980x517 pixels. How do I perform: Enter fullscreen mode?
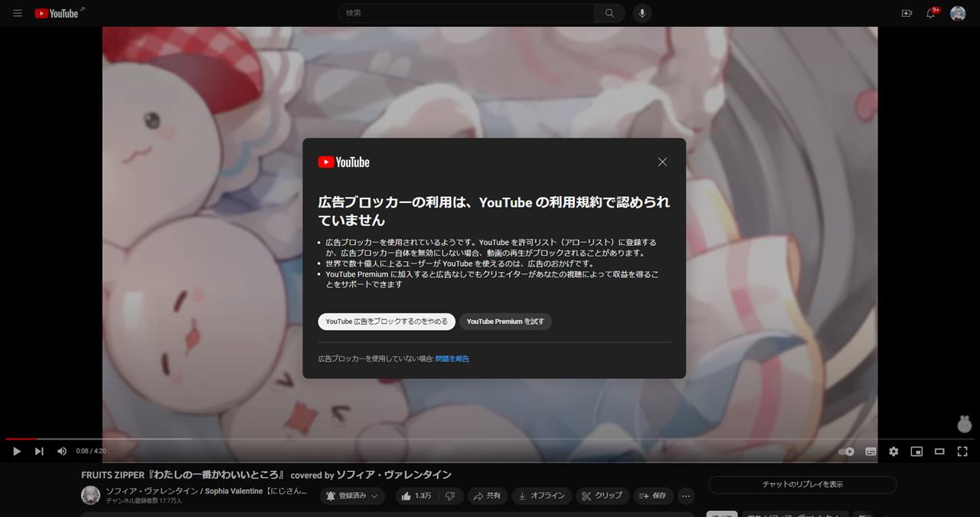(962, 452)
